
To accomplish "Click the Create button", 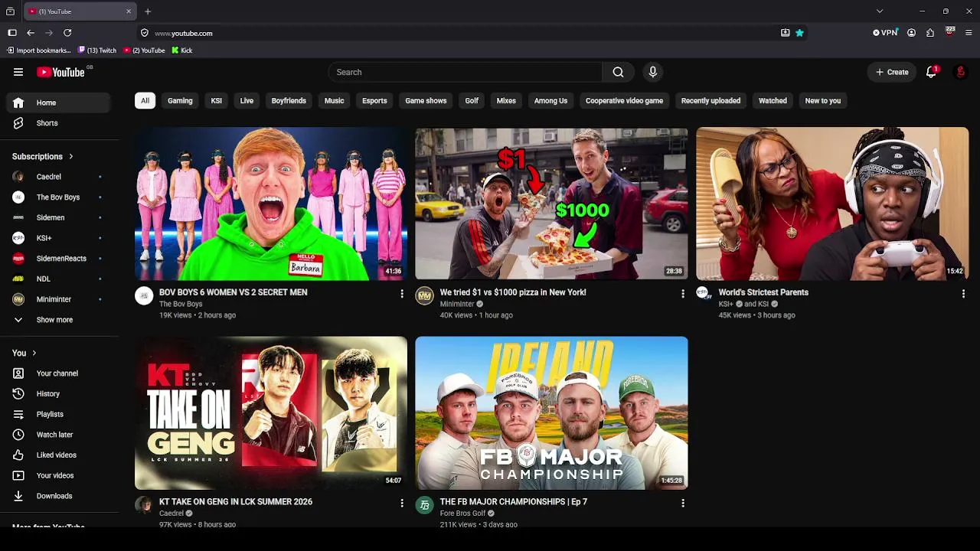I will [892, 72].
